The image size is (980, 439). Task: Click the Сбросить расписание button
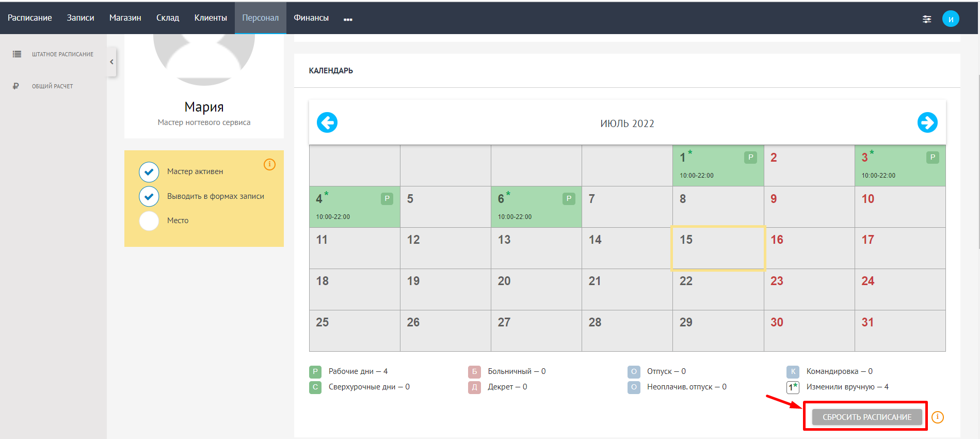867,417
